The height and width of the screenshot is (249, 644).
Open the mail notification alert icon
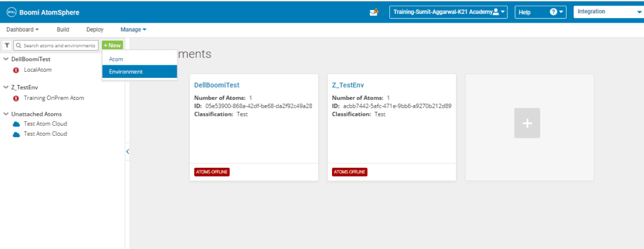click(374, 13)
